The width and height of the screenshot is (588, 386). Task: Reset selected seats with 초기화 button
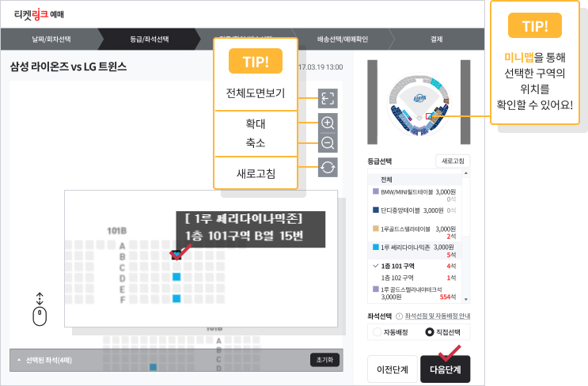[x=324, y=360]
